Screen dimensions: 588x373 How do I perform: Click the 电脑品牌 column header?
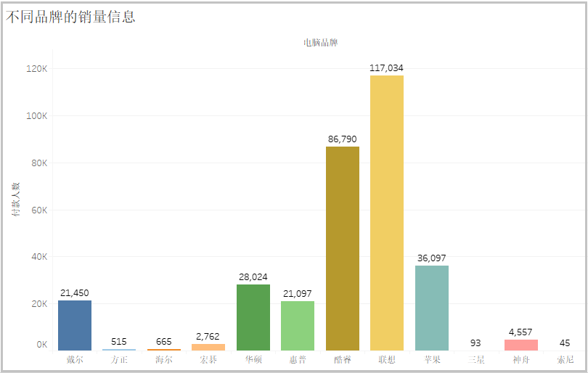pos(321,43)
